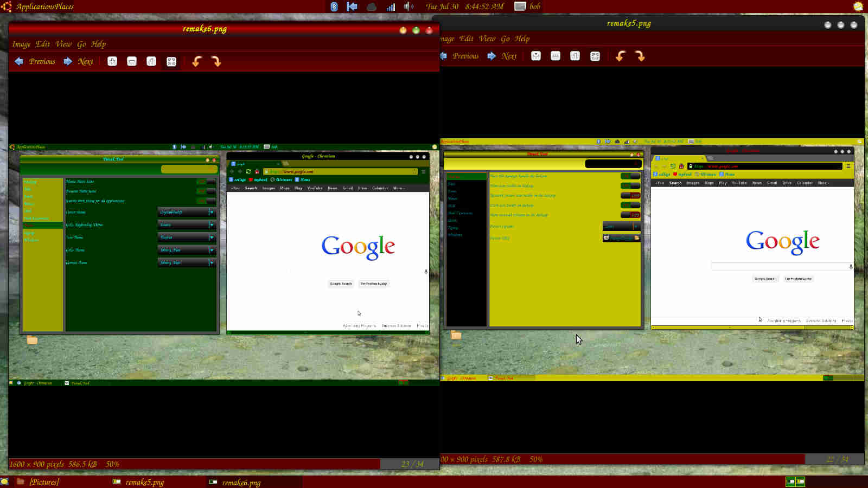Screen dimensions: 868x488
Task: Open Edit menu in remake5.png window
Action: 466,39
